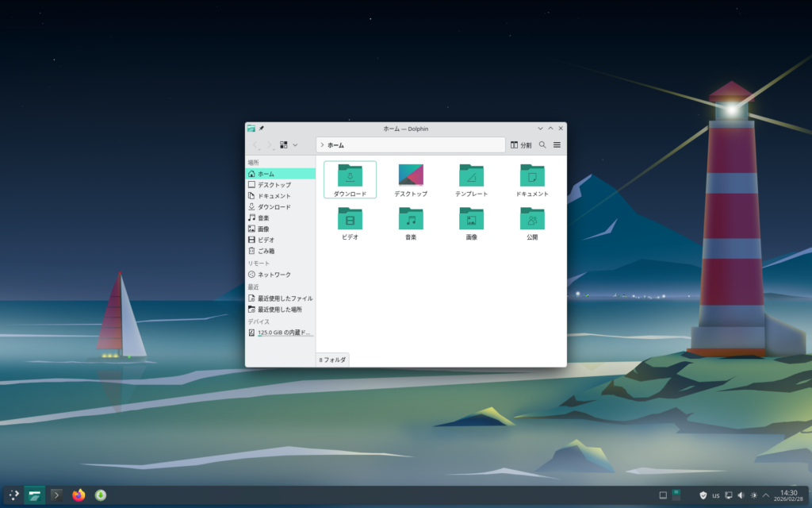Screen dimensions: 812x508
Task: Click 最近使用したファイル in sidebar
Action: tap(284, 298)
